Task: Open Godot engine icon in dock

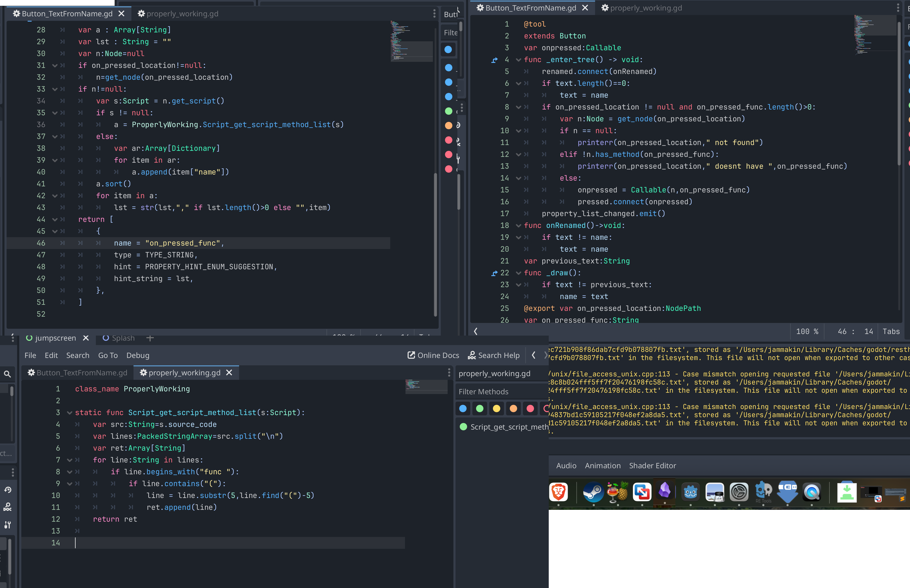Action: point(690,492)
